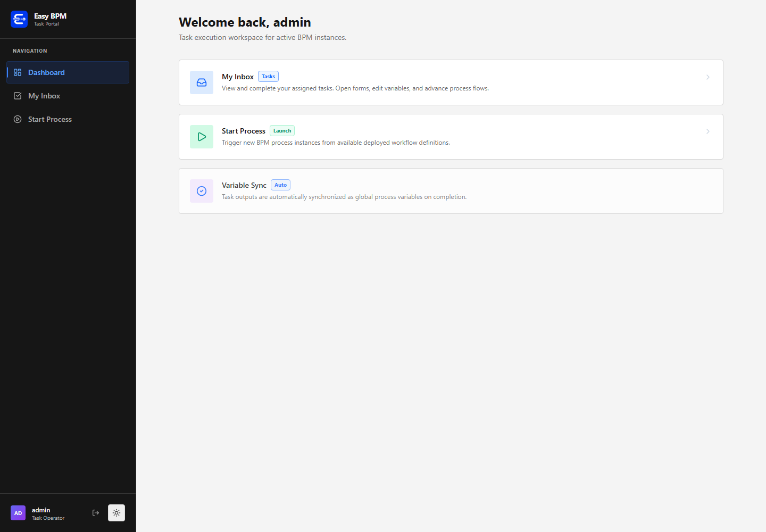Click the Welcome back, admin heading

[245, 22]
